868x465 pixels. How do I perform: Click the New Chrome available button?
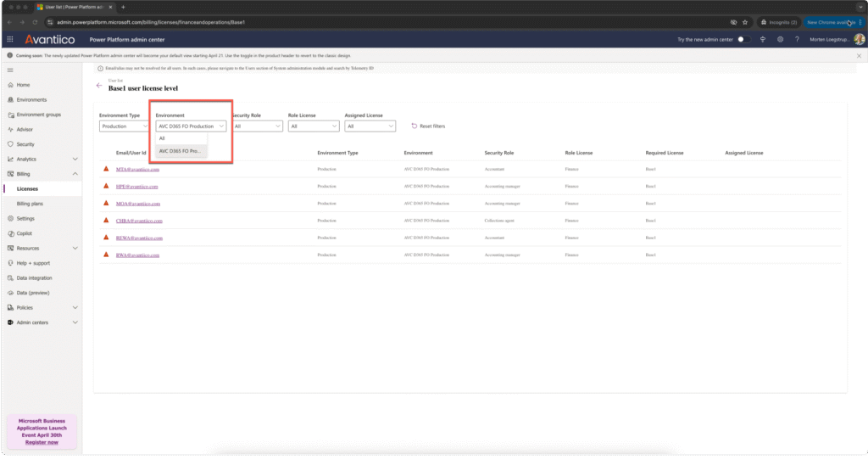click(833, 22)
